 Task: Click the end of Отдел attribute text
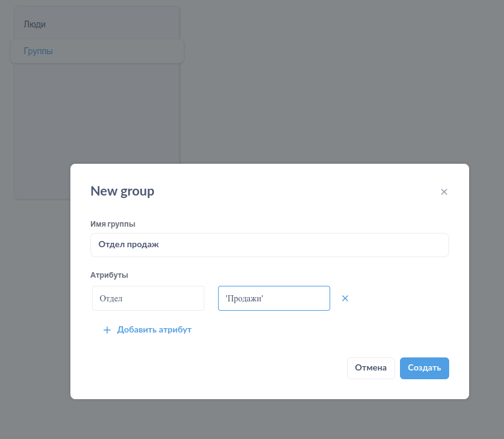coord(123,298)
